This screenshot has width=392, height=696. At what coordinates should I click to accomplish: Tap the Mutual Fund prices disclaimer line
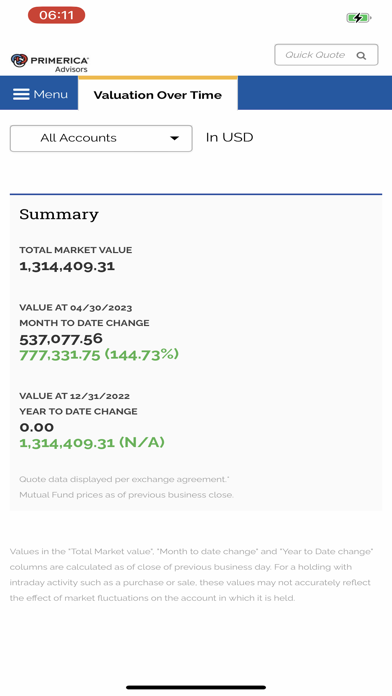tap(127, 494)
